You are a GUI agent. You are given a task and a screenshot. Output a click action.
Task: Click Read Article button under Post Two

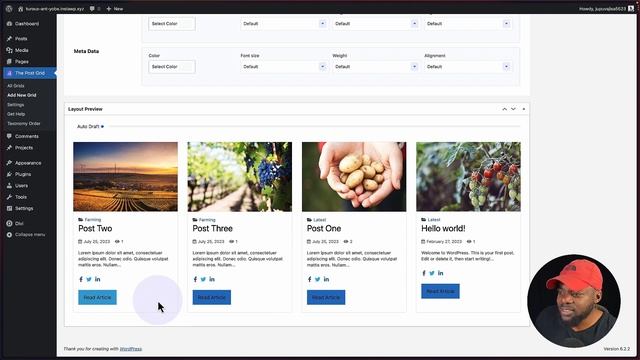tap(97, 297)
